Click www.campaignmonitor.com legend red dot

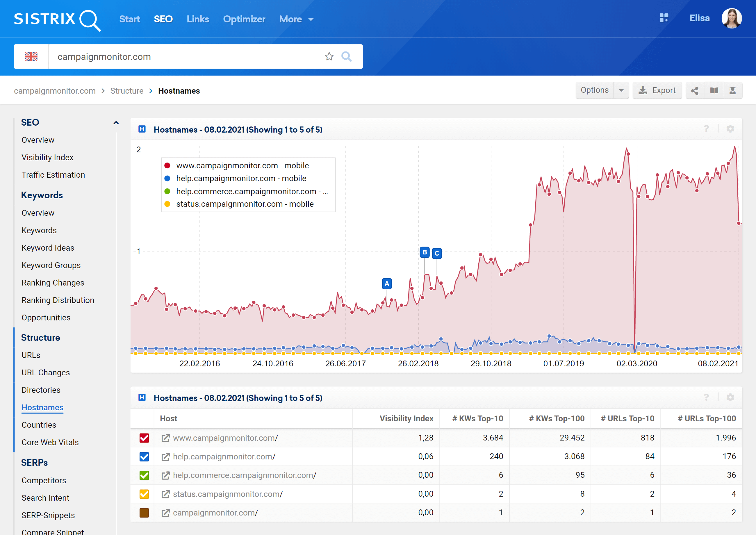[167, 165]
